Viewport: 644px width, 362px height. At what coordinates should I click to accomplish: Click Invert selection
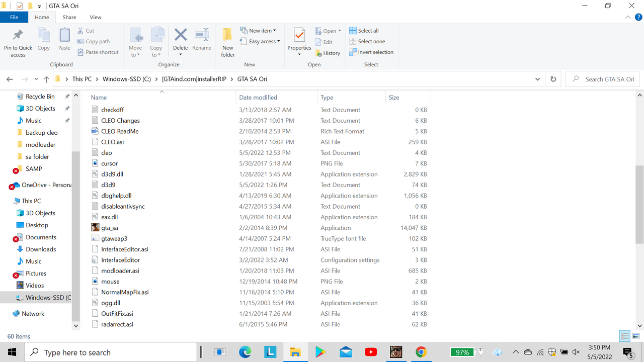click(371, 52)
